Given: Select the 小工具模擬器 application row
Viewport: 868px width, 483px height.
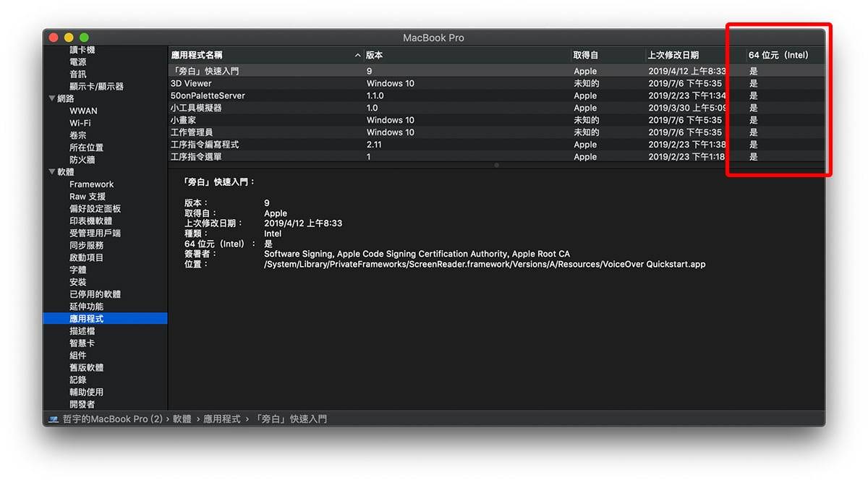Looking at the screenshot, I should click(496, 108).
